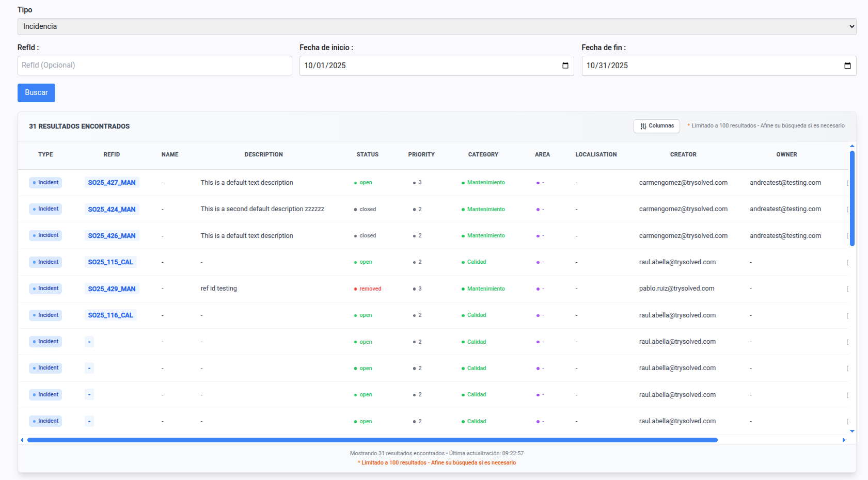Click the vertical scrollbar thumb of the results table
Image resolution: width=868 pixels, height=480 pixels.
coord(852,199)
